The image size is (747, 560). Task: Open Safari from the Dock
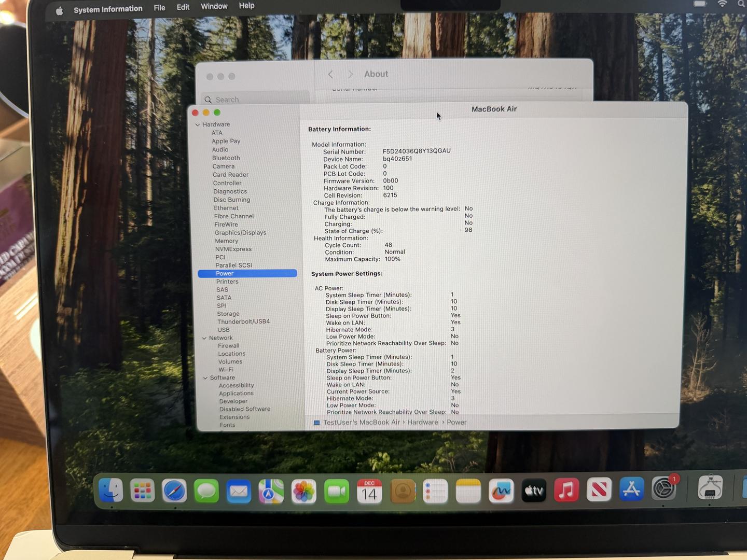pos(174,491)
